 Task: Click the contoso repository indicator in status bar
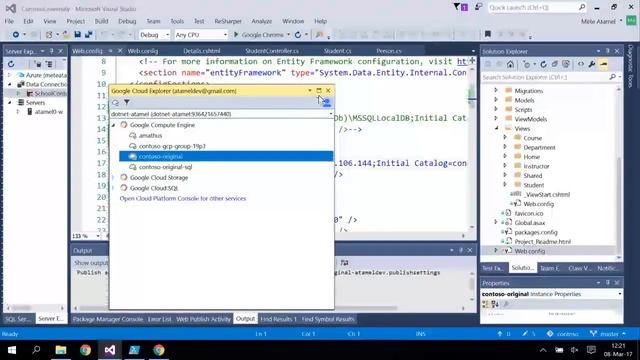pyautogui.click(x=562, y=334)
